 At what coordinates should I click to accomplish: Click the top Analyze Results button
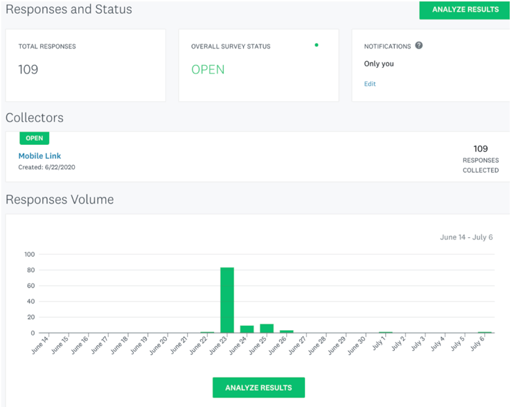pyautogui.click(x=464, y=10)
